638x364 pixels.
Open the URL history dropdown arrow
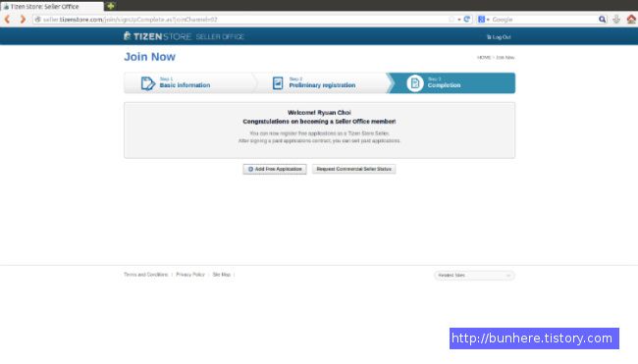(x=459, y=20)
